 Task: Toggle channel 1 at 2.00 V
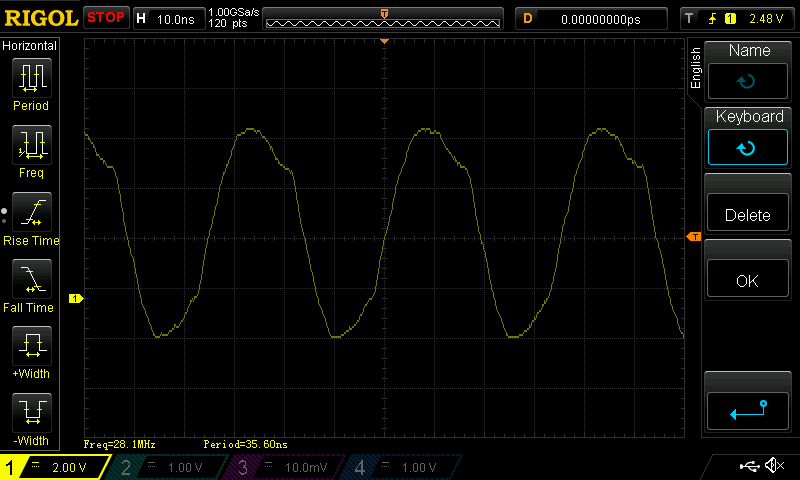[55, 467]
